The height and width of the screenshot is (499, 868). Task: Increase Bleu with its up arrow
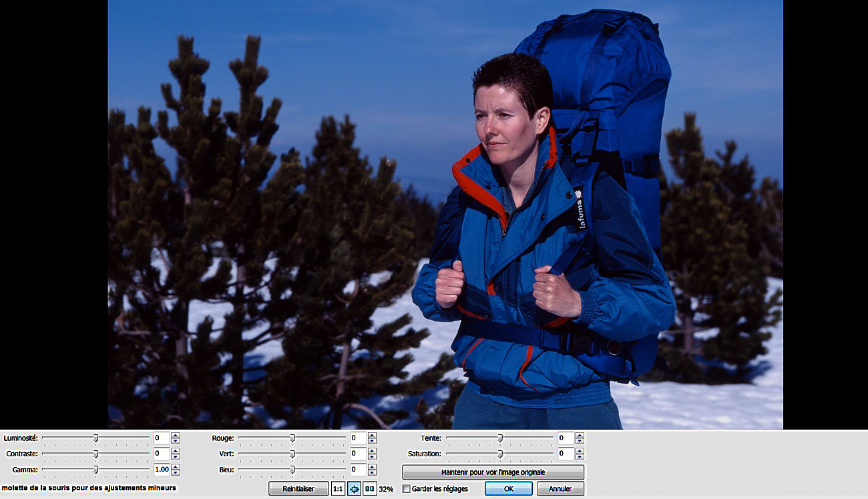(372, 467)
